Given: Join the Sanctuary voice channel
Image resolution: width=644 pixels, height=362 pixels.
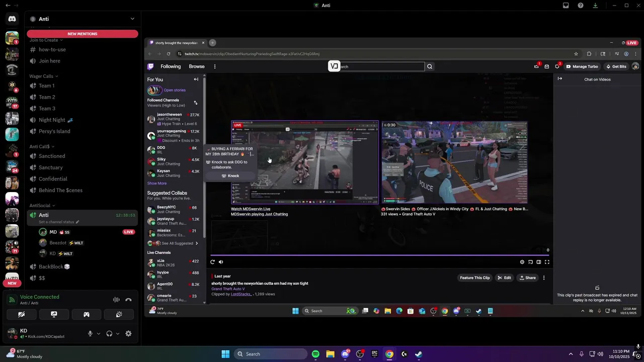Looking at the screenshot, I should click(83, 167).
